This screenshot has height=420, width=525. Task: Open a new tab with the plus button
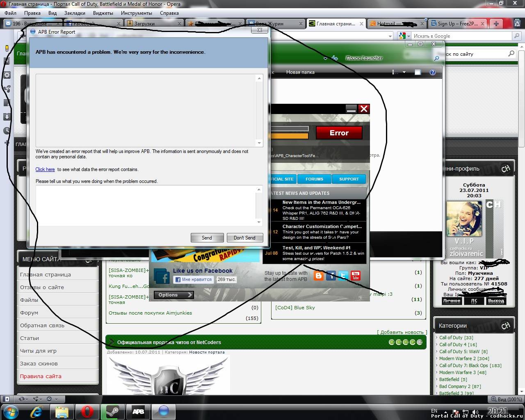tap(496, 23)
